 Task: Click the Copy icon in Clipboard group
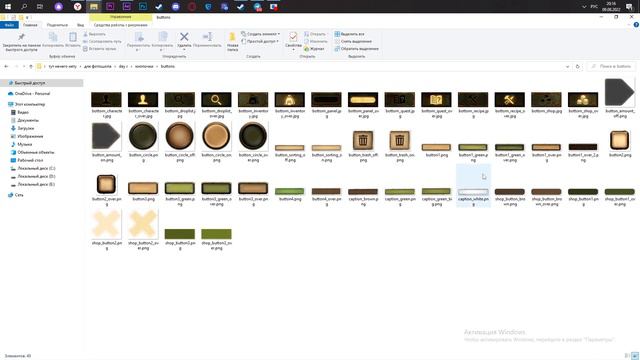(53, 37)
